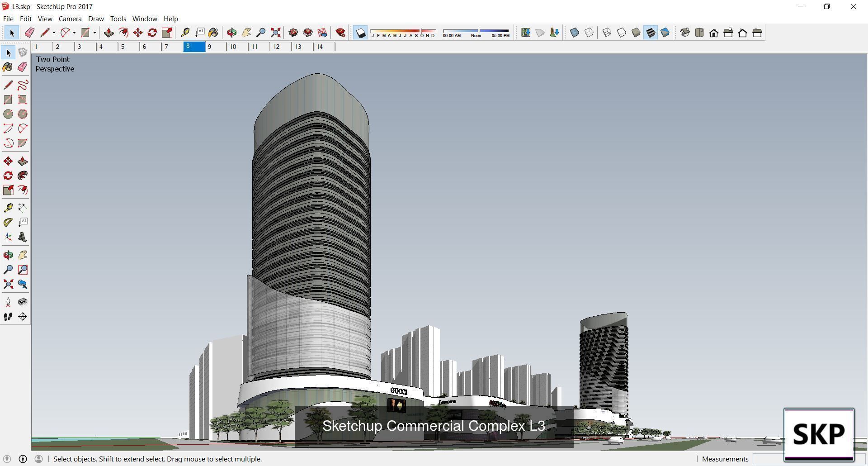The image size is (868, 466).
Task: Choose the Rotated Rectangle tool
Action: pyautogui.click(x=23, y=100)
